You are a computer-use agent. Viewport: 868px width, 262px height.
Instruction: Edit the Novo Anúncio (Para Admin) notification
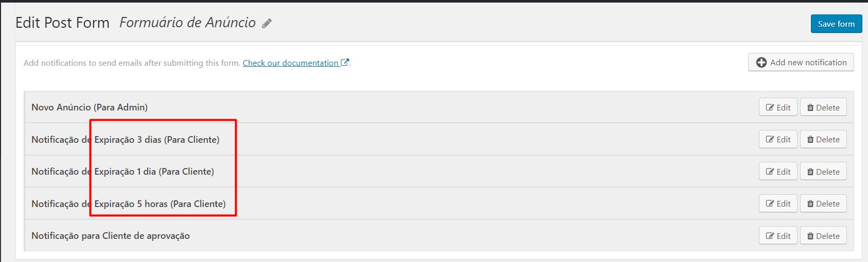pyautogui.click(x=778, y=107)
